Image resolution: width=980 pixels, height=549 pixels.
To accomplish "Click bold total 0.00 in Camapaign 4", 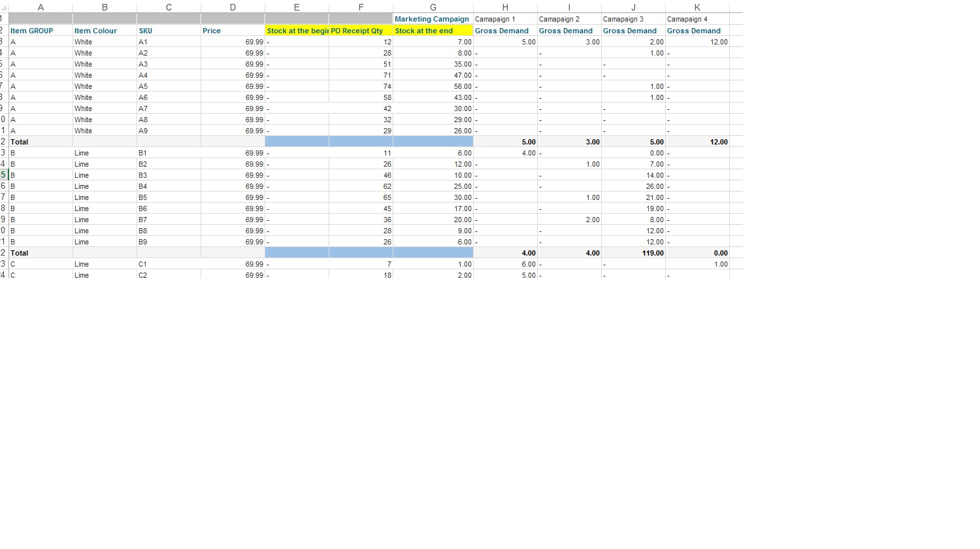I will click(x=697, y=253).
